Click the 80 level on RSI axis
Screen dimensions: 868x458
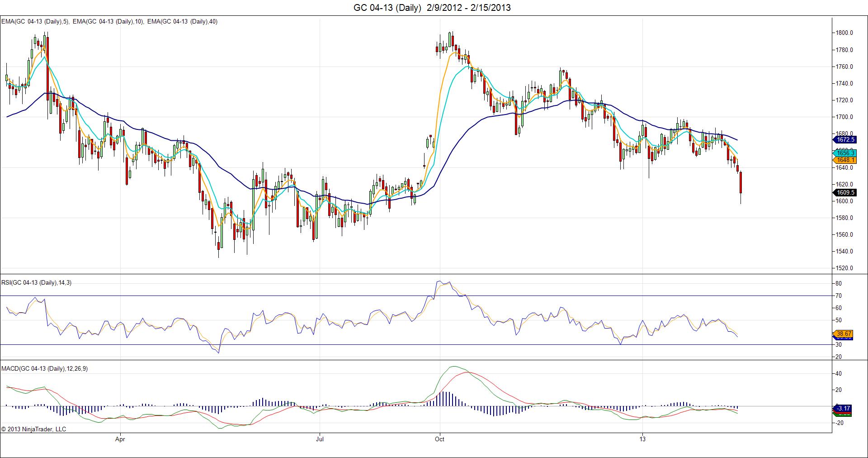click(839, 283)
